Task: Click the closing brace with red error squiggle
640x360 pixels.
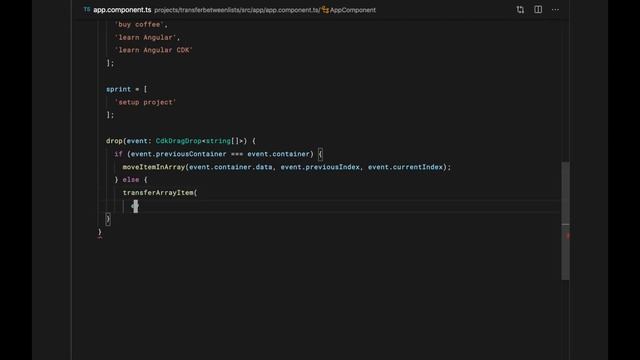Action: pos(100,232)
